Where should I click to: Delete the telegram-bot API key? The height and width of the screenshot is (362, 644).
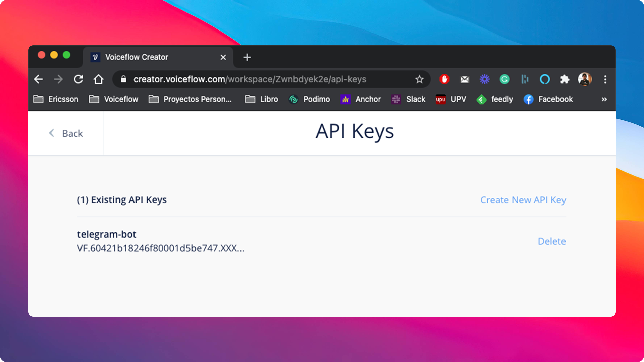[x=552, y=241]
